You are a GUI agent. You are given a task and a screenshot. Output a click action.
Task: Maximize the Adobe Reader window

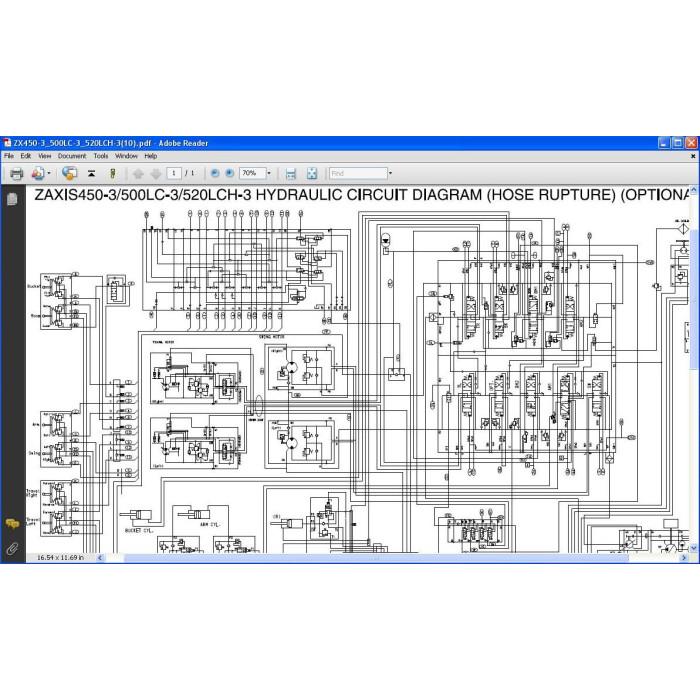point(678,143)
